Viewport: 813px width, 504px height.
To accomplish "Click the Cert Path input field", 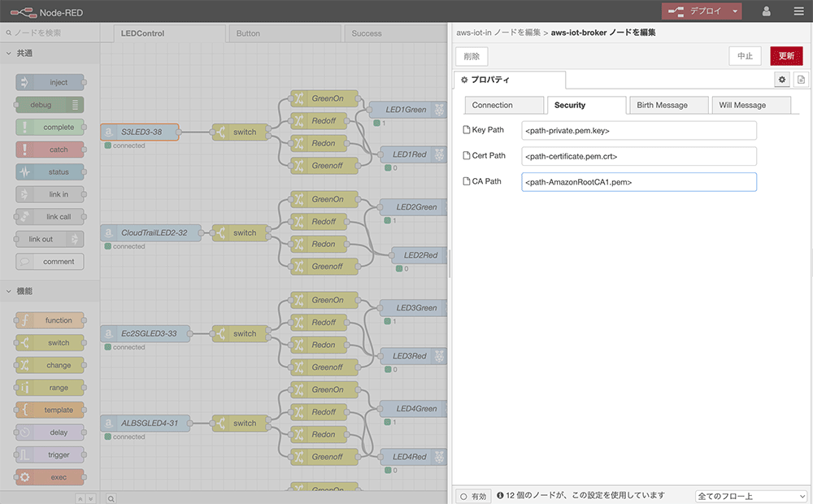I will point(639,156).
